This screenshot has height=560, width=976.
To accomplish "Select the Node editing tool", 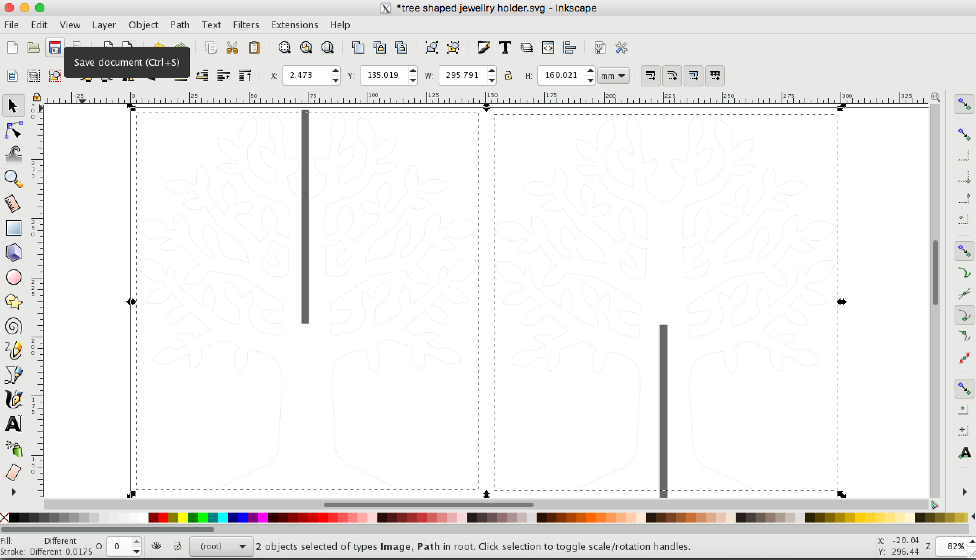I will point(14,131).
